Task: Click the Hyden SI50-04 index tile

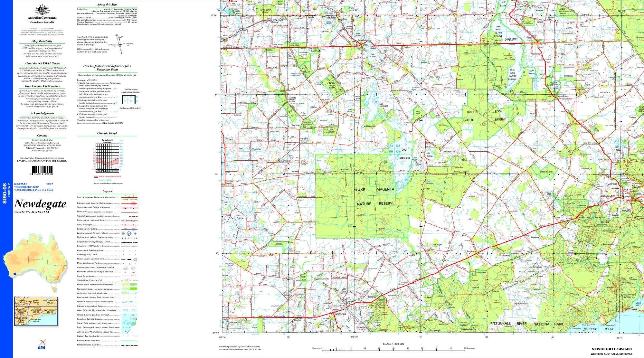Action: click(x=36, y=302)
